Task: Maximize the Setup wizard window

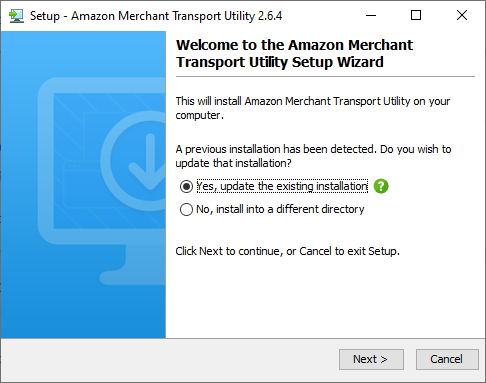Action: pyautogui.click(x=416, y=15)
